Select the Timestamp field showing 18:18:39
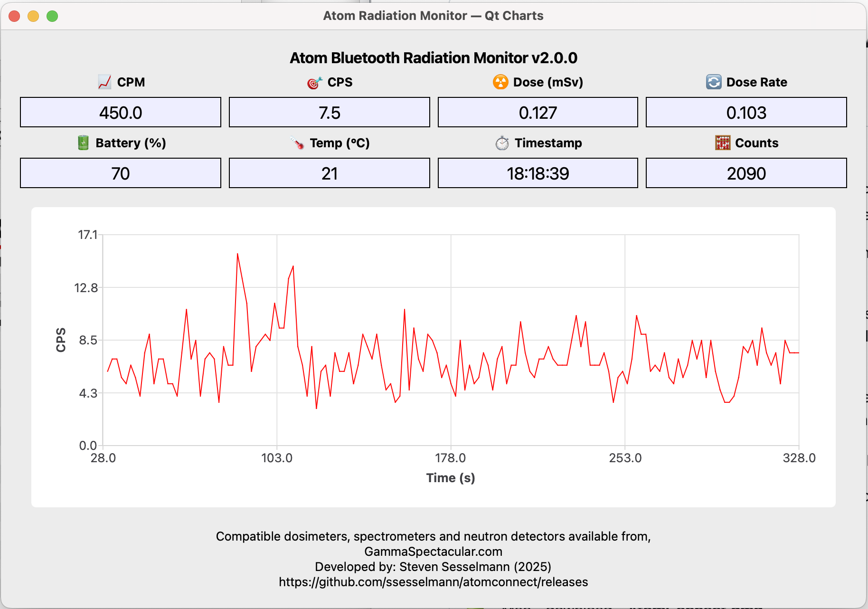This screenshot has width=868, height=609. pyautogui.click(x=538, y=173)
